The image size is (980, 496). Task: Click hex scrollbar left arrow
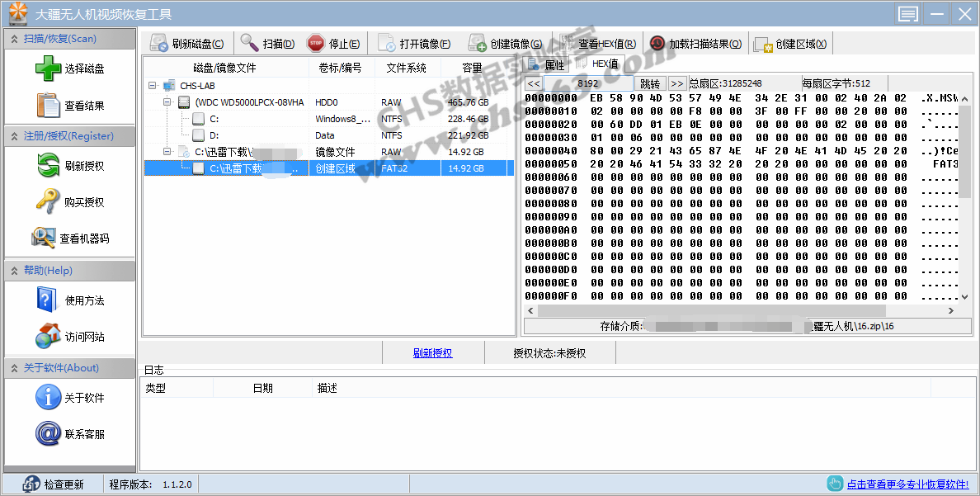click(x=530, y=310)
